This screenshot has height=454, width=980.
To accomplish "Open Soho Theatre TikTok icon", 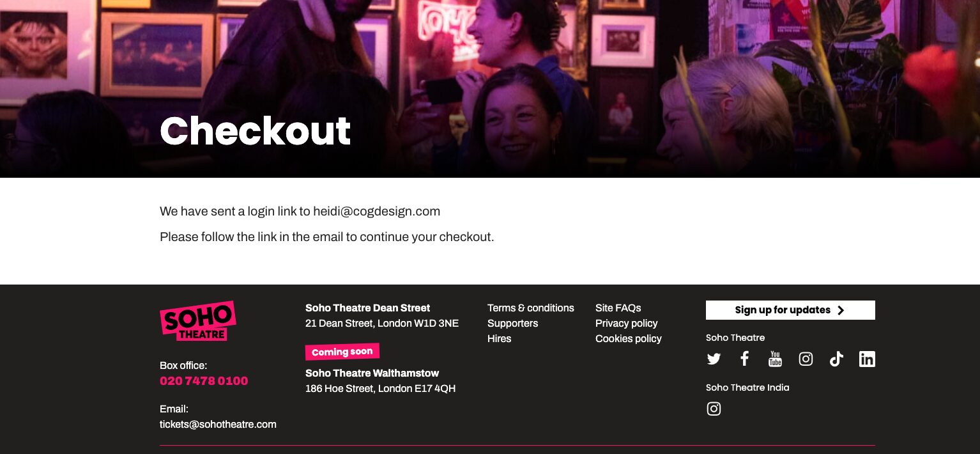I will pos(836,359).
